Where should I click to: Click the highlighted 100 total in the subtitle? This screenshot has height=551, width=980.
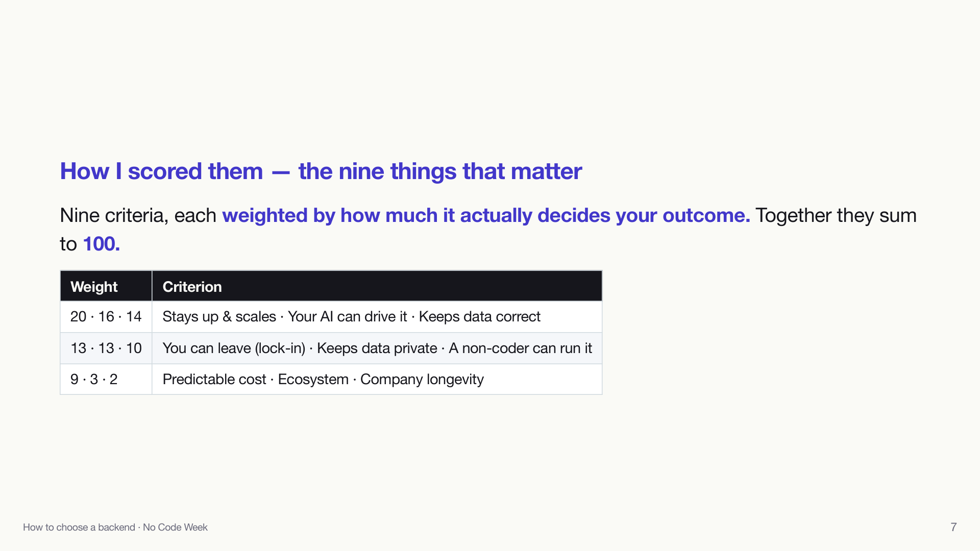tap(101, 244)
